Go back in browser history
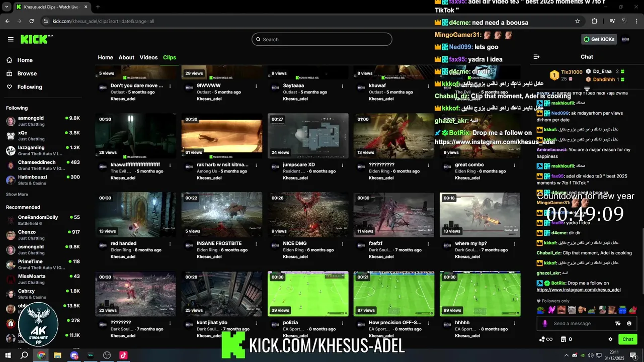The height and width of the screenshot is (362, 644). [7, 21]
